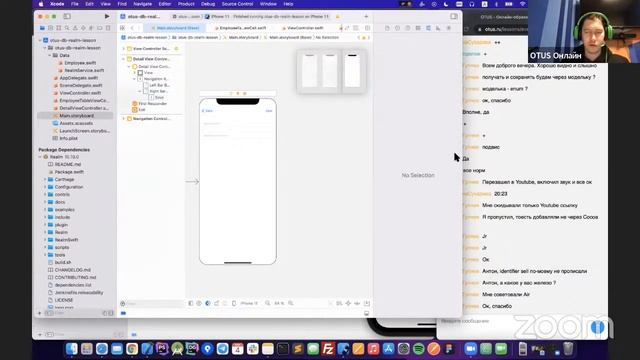This screenshot has width=640, height=360.
Task: Click the highlighted minimap scene thumbnail
Action: (x=353, y=71)
